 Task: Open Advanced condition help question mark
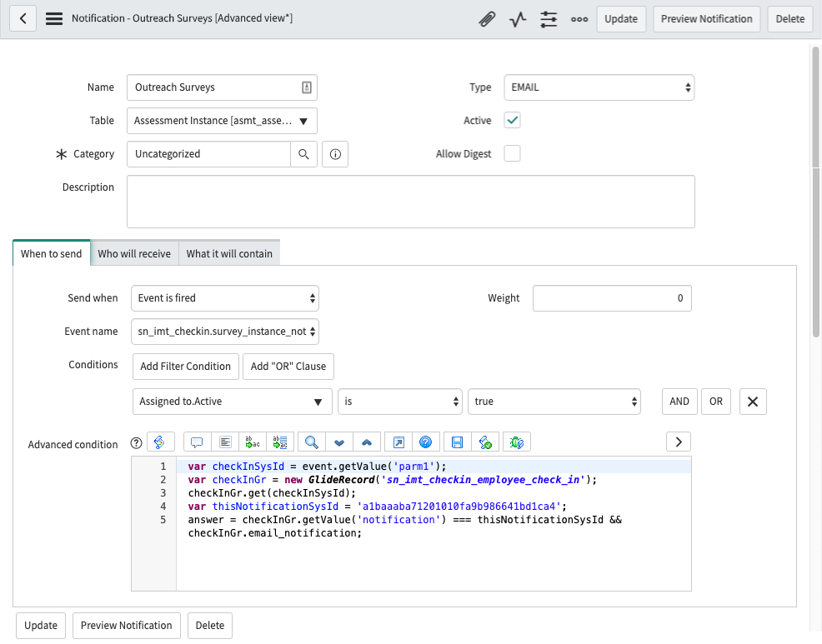coord(136,443)
